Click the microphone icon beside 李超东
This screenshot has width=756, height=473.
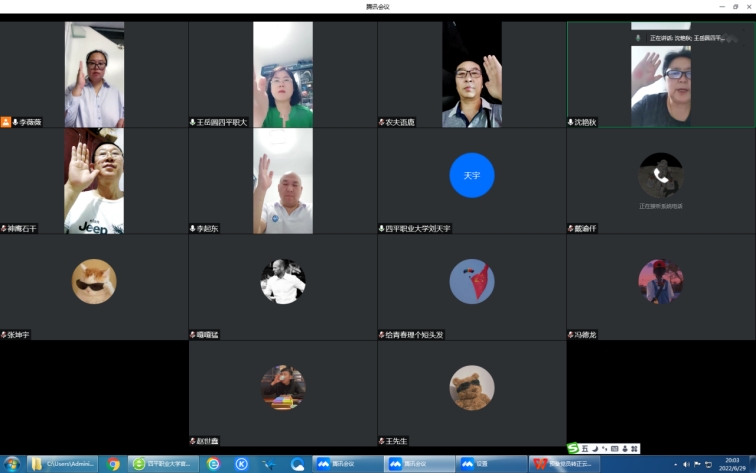(192, 229)
